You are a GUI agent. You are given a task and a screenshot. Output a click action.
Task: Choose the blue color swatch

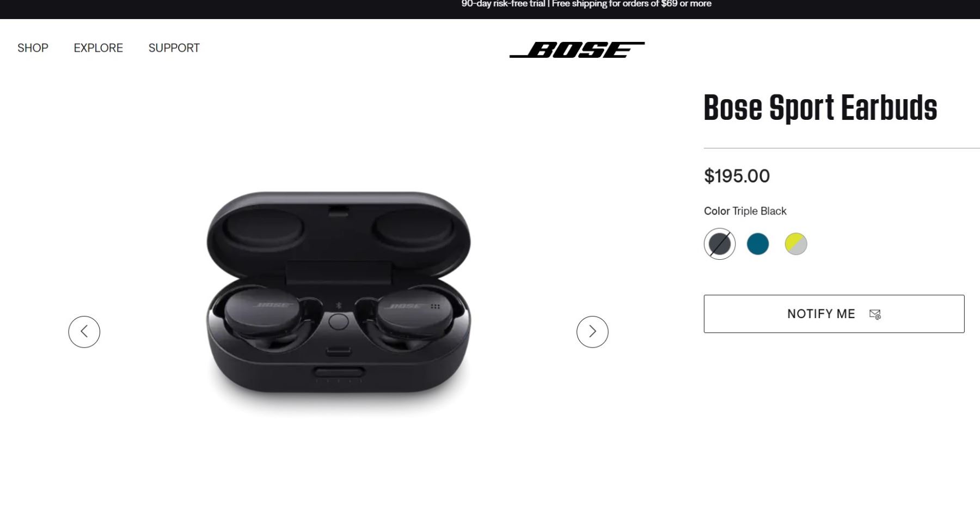pyautogui.click(x=758, y=244)
